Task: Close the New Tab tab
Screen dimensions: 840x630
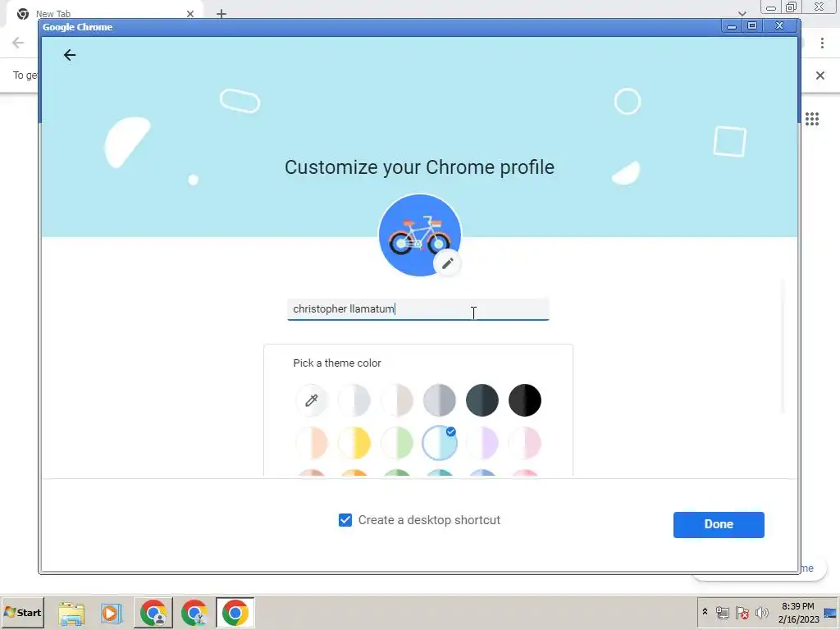Action: point(190,14)
